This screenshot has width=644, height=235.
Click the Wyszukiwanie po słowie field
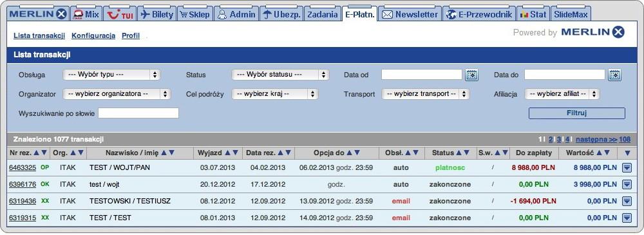[138, 113]
